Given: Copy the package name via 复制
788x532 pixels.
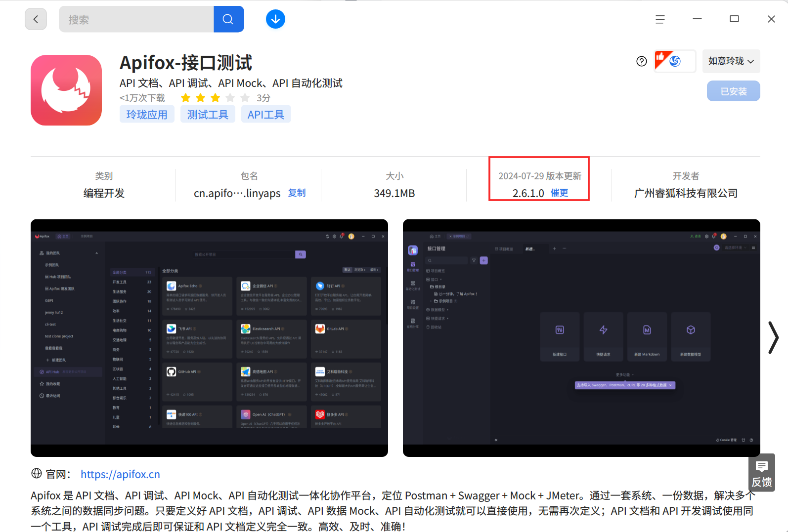Looking at the screenshot, I should click(x=297, y=193).
